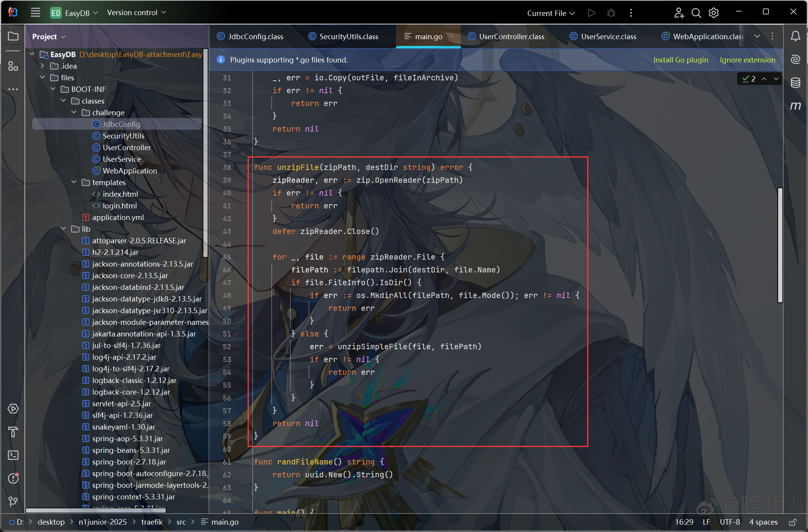Image resolution: width=808 pixels, height=532 pixels.
Task: Debug the current file
Action: coord(611,13)
